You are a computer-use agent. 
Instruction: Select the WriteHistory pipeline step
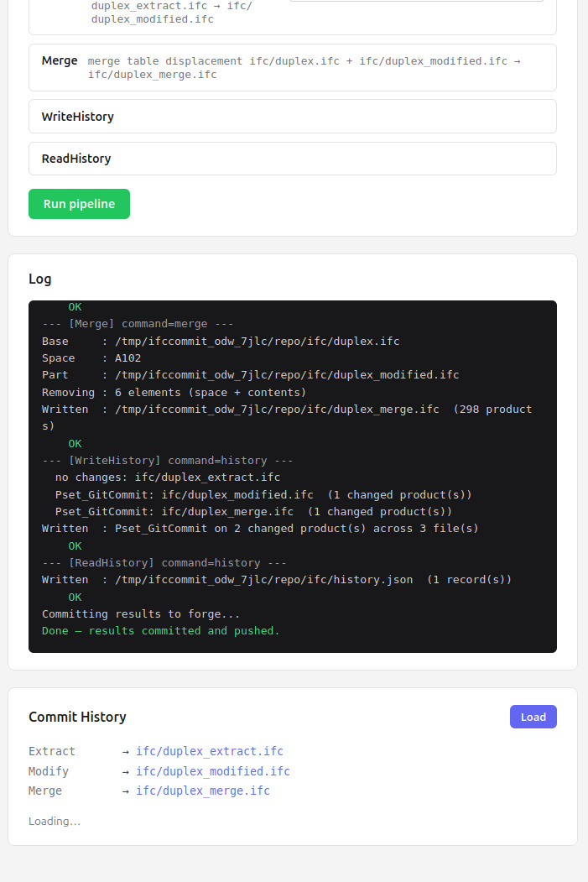[x=292, y=117]
